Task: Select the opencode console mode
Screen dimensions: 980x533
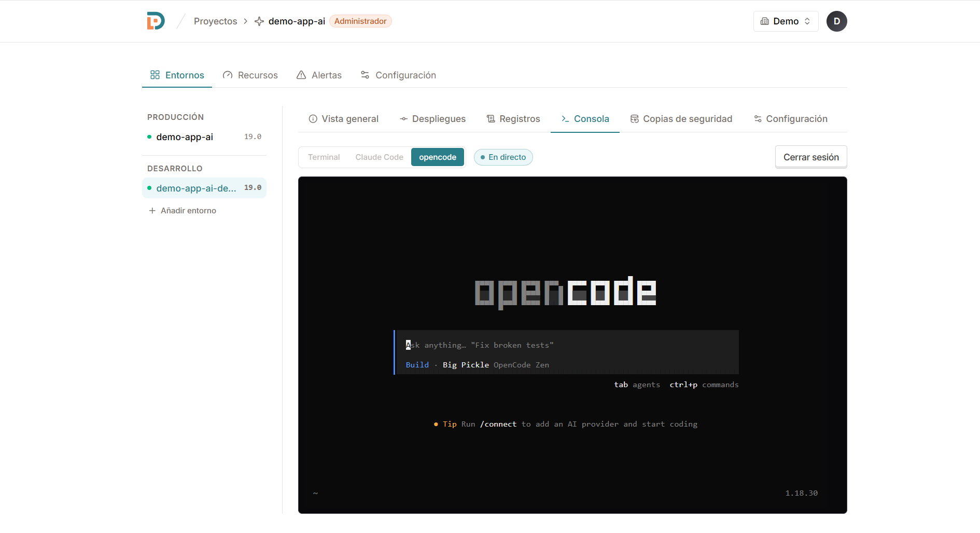Action: tap(438, 157)
